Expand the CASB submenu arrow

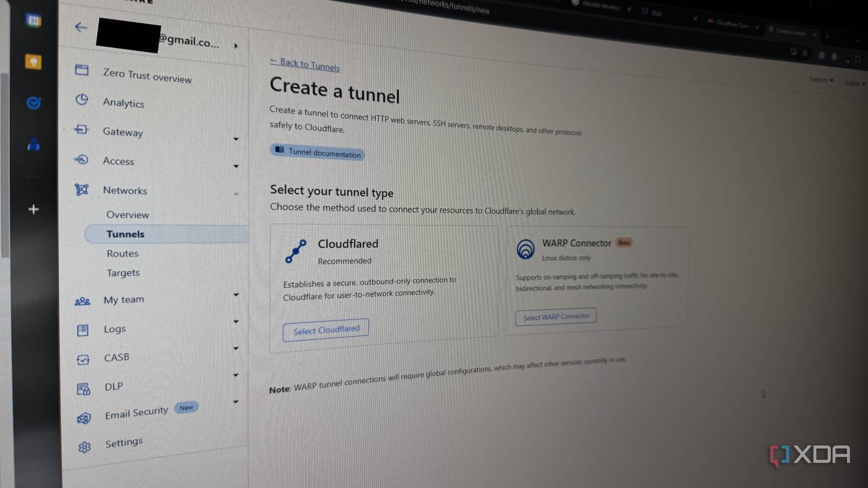[x=236, y=348]
